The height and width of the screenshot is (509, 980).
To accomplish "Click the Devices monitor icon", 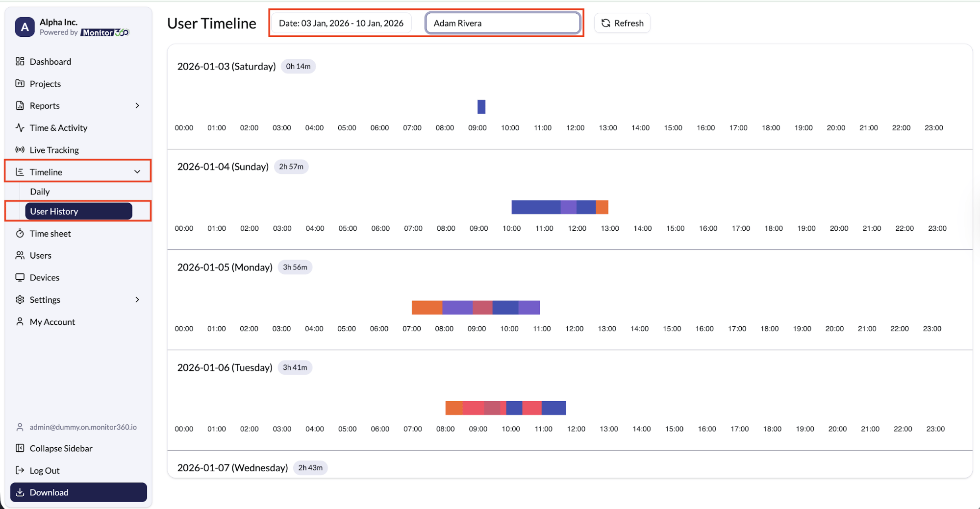I will click(20, 277).
